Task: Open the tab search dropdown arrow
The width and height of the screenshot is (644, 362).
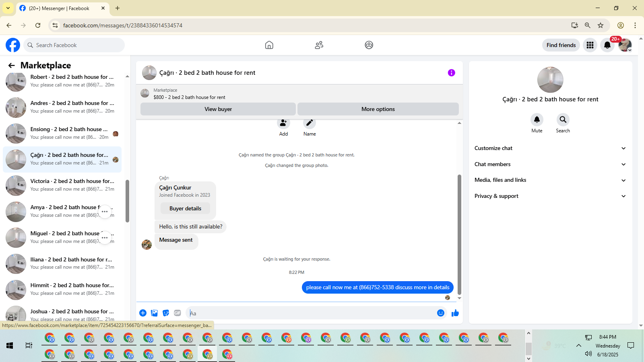Action: pyautogui.click(x=8, y=8)
